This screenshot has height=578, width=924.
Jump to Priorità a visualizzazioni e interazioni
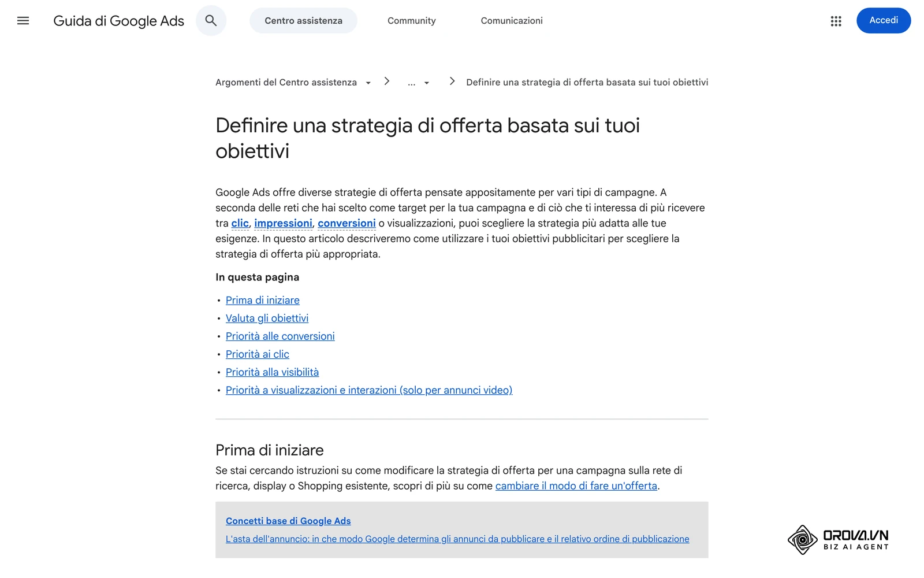(x=369, y=390)
